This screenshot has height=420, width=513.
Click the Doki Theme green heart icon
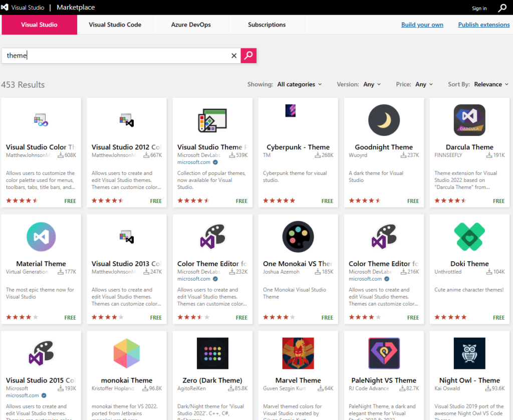[469, 237]
